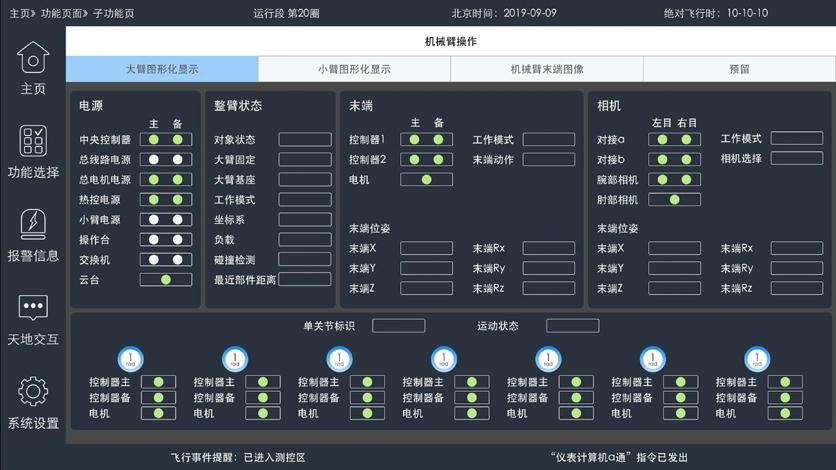Click the 坐标系 field

305,220
